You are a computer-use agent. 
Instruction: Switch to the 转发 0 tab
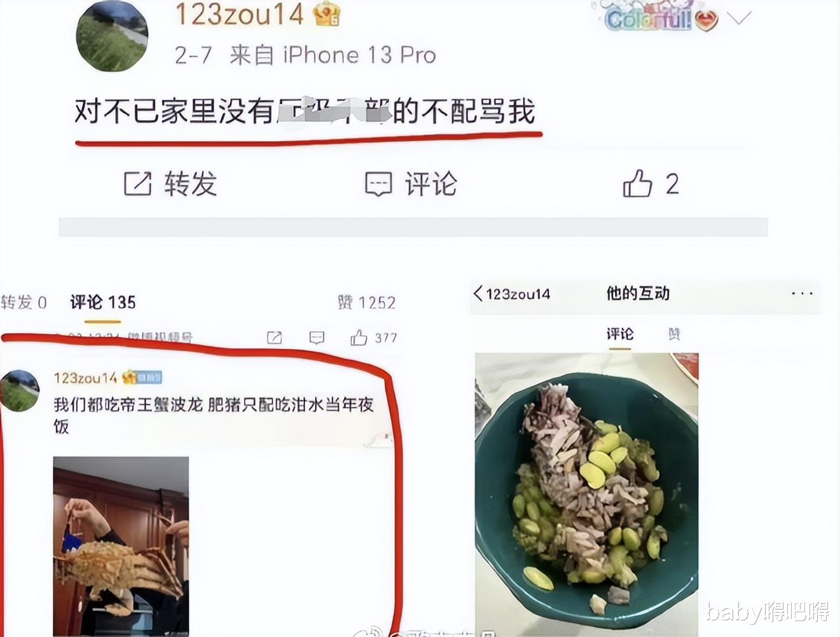[24, 303]
